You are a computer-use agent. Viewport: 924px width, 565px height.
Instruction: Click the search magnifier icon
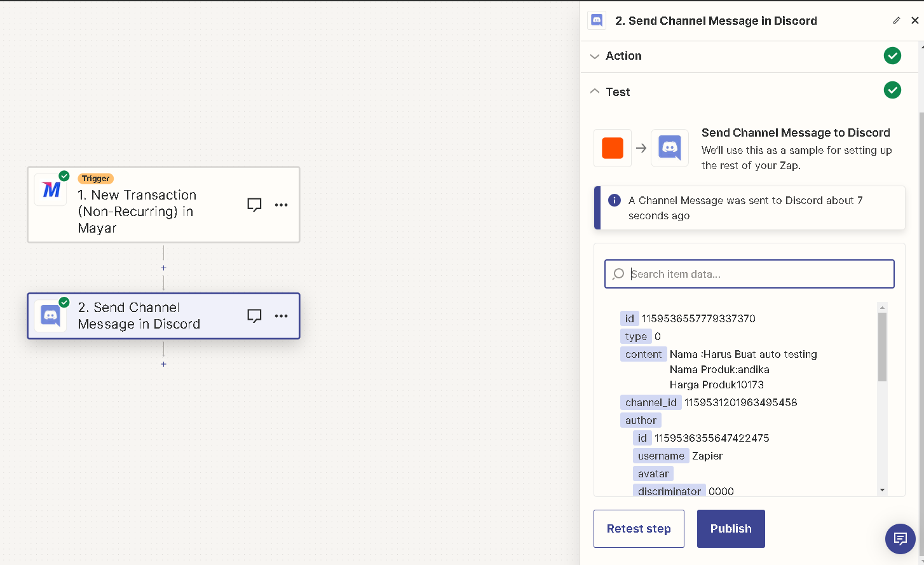[618, 274]
